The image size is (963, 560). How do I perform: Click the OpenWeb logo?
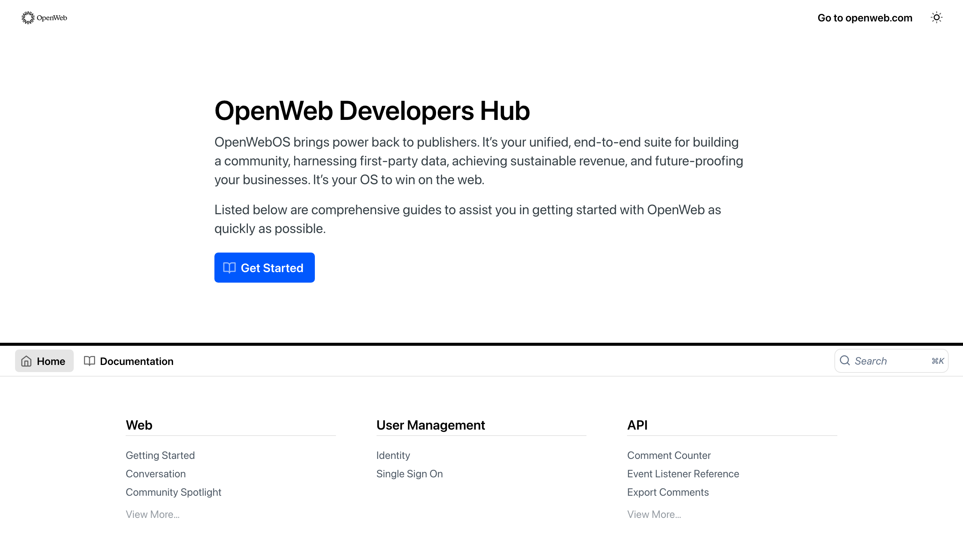44,18
